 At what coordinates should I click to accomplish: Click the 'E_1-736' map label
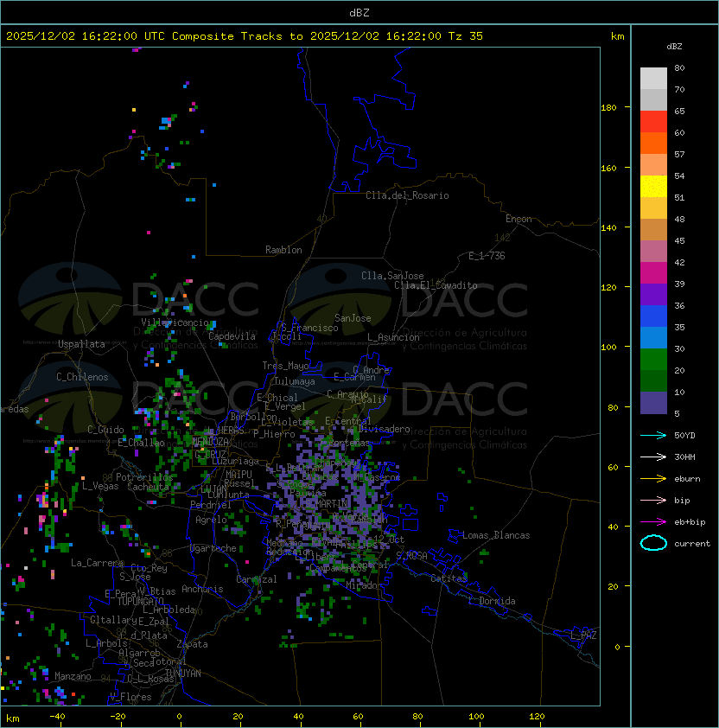click(x=487, y=256)
